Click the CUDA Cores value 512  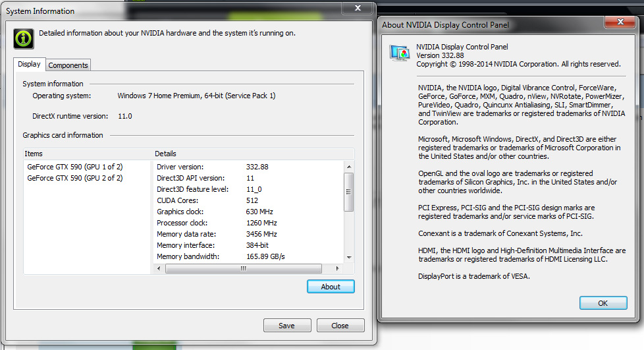pos(252,200)
